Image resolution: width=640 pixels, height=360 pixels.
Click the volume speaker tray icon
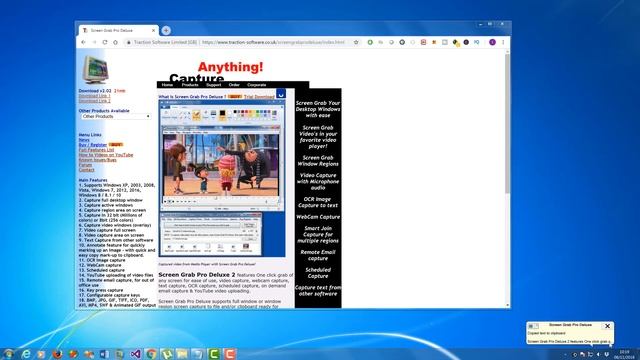coord(598,354)
